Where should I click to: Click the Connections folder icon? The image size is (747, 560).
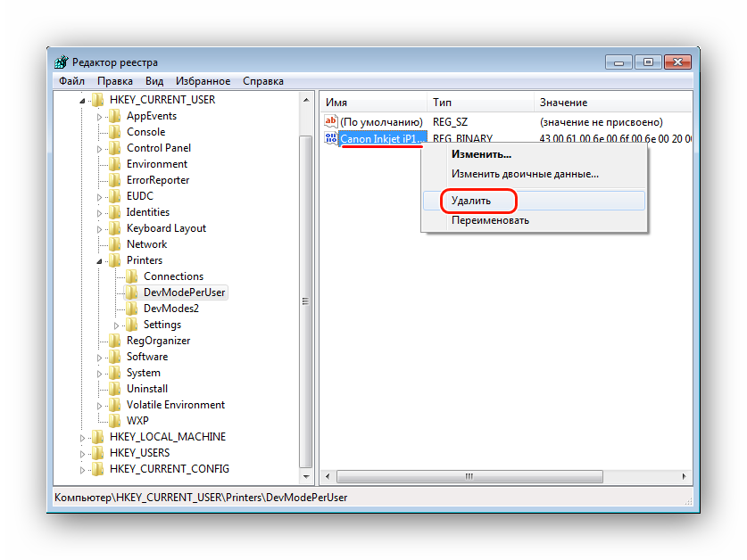131,276
